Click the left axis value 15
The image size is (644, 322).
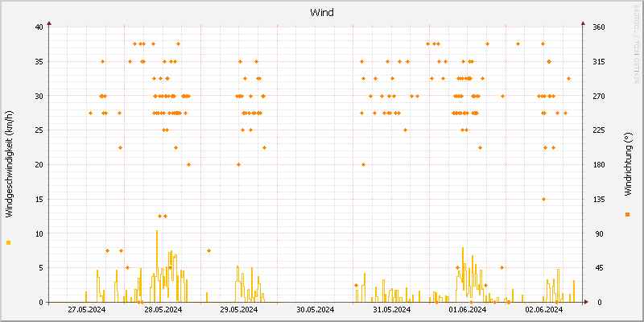coord(39,199)
